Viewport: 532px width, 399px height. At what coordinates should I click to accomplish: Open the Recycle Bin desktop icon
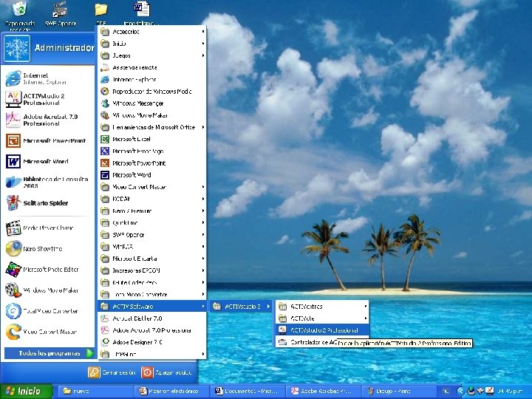20,16
